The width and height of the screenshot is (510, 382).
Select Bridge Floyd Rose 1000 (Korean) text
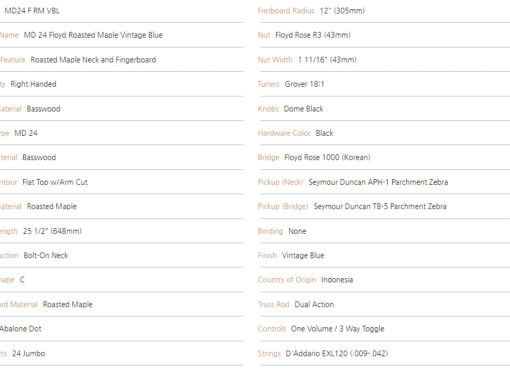pyautogui.click(x=314, y=157)
